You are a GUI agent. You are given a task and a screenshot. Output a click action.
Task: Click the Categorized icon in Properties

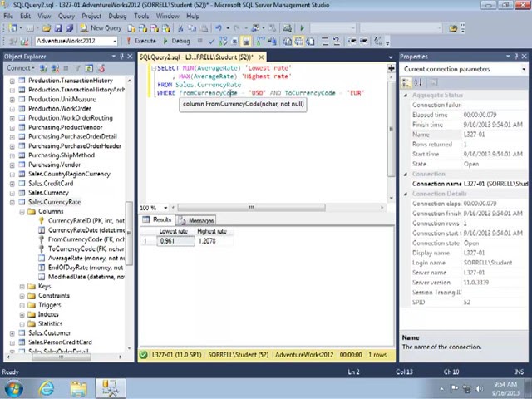coord(406,82)
